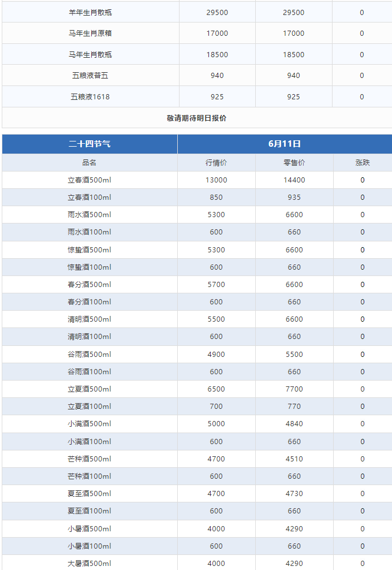Select the 谷雨酒100ml row name

coord(89,371)
